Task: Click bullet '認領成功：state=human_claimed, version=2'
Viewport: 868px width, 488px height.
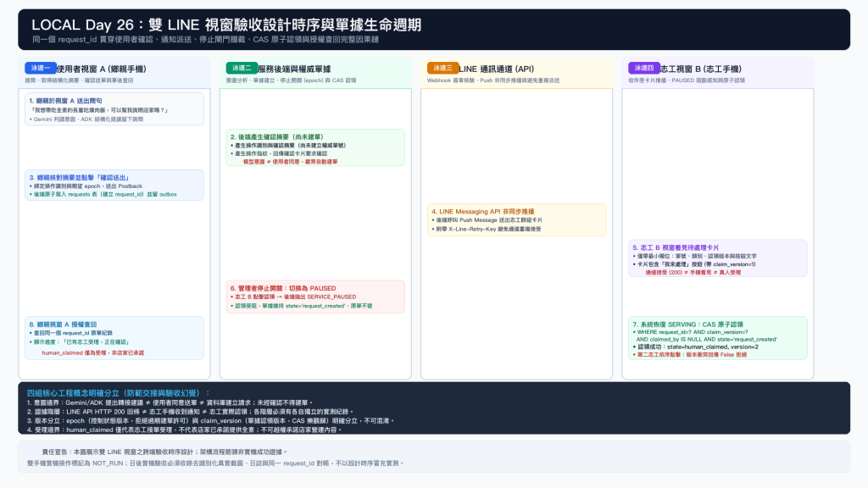Action: click(x=695, y=347)
